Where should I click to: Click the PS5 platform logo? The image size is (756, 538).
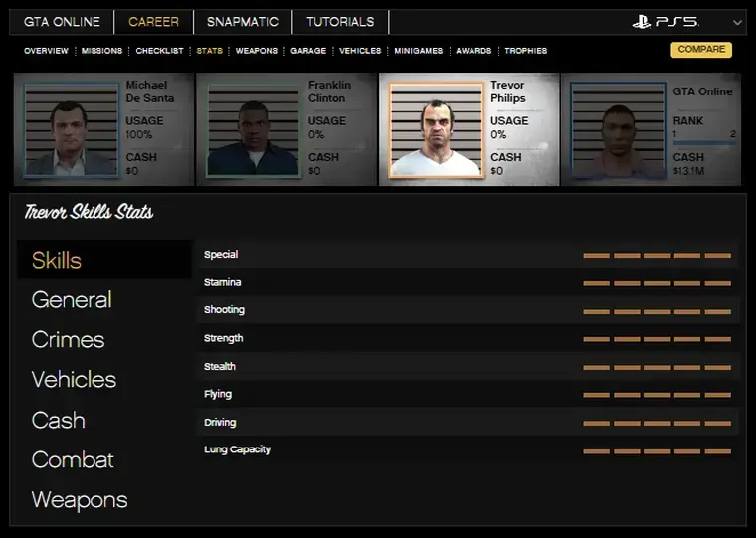tap(665, 21)
